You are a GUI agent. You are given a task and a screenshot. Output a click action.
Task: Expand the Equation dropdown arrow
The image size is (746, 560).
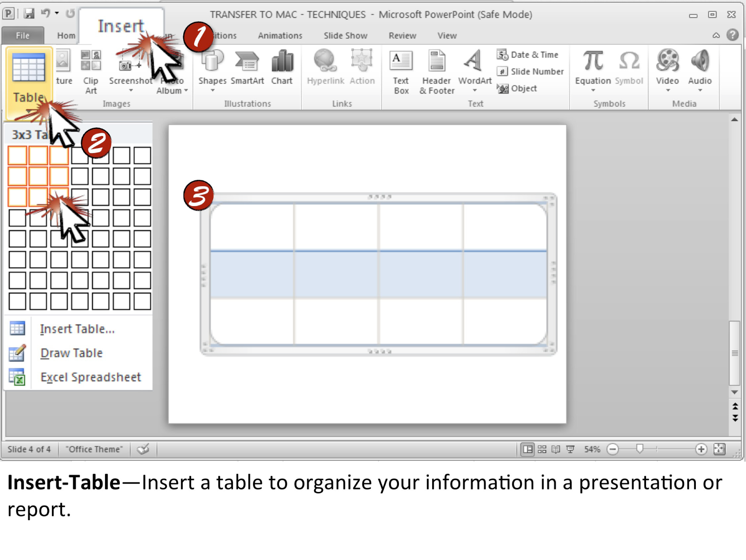tap(593, 90)
